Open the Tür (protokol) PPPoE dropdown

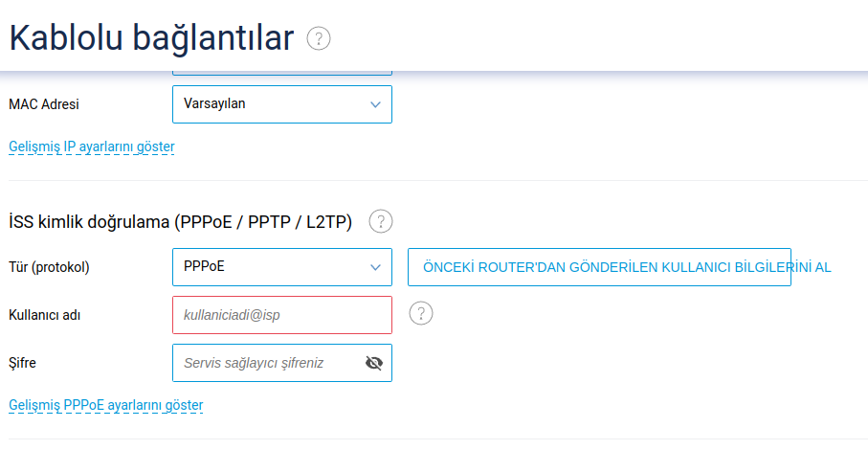pos(282,267)
